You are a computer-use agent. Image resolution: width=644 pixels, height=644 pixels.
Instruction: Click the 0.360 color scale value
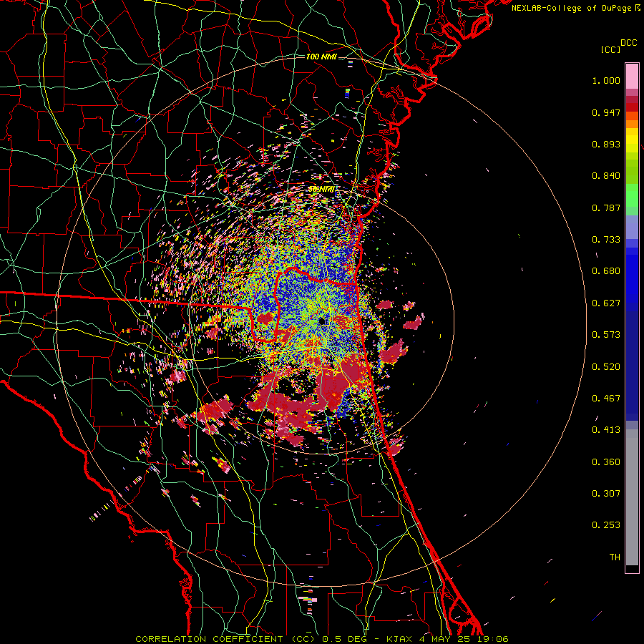pyautogui.click(x=606, y=462)
